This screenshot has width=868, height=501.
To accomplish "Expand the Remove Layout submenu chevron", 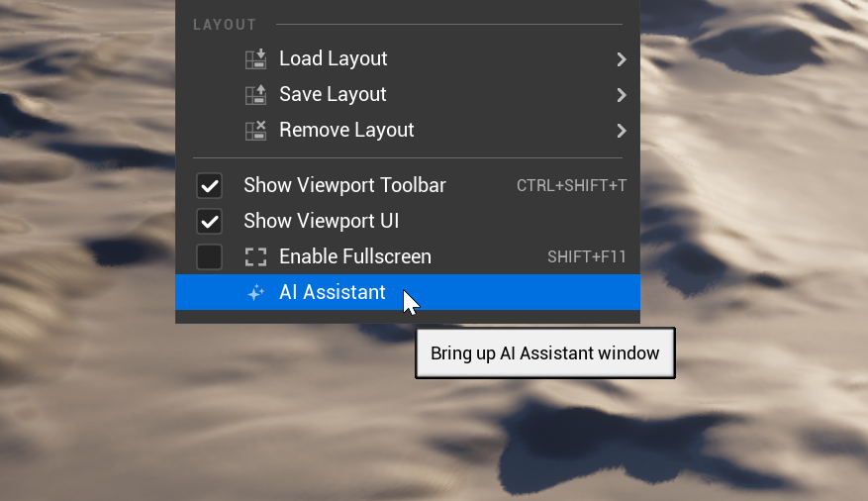I will tap(622, 131).
